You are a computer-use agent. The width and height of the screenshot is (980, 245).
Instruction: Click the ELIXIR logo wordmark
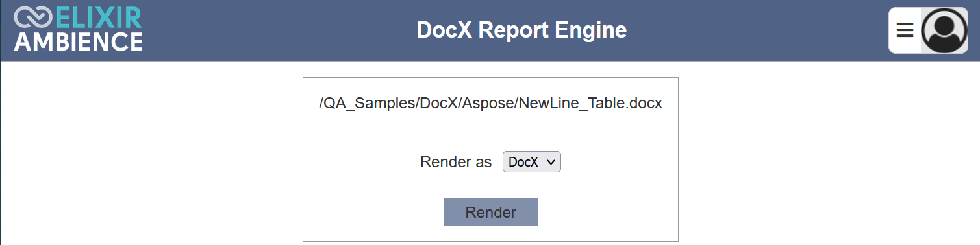click(99, 17)
